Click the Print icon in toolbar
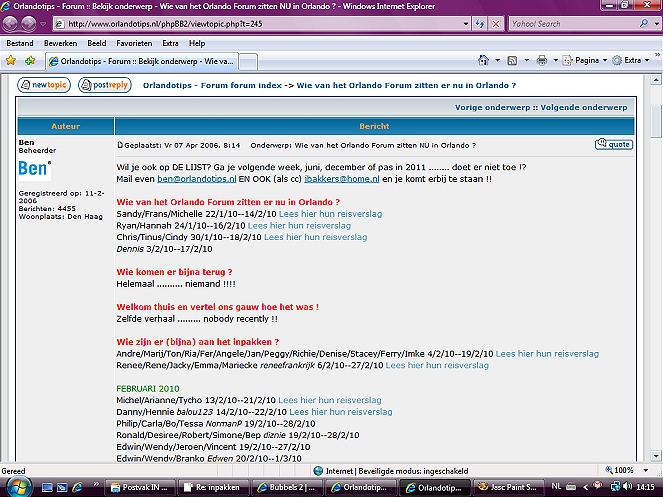Viewport: 663px width, 497px height. pyautogui.click(x=541, y=60)
